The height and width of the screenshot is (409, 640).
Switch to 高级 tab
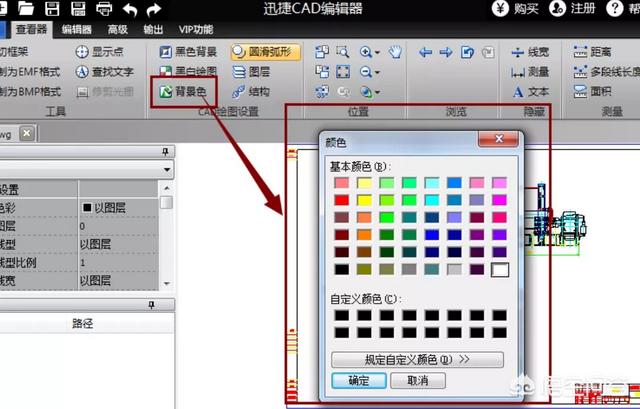(118, 29)
